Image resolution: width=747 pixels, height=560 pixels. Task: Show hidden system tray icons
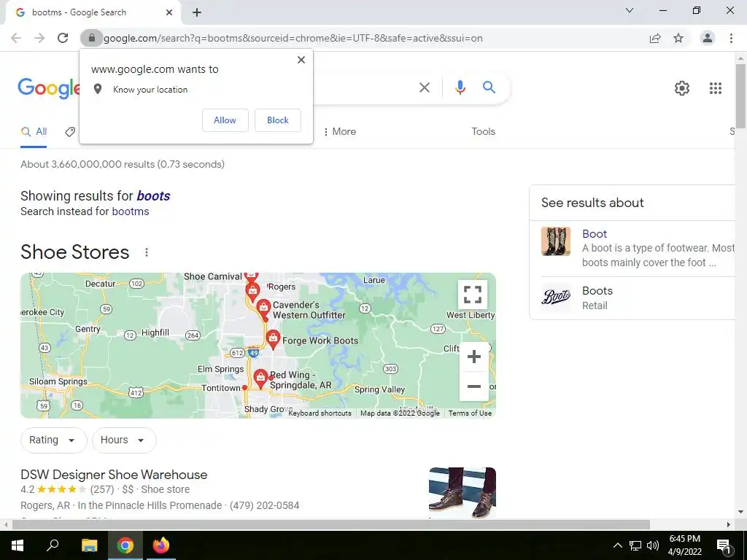pos(617,545)
